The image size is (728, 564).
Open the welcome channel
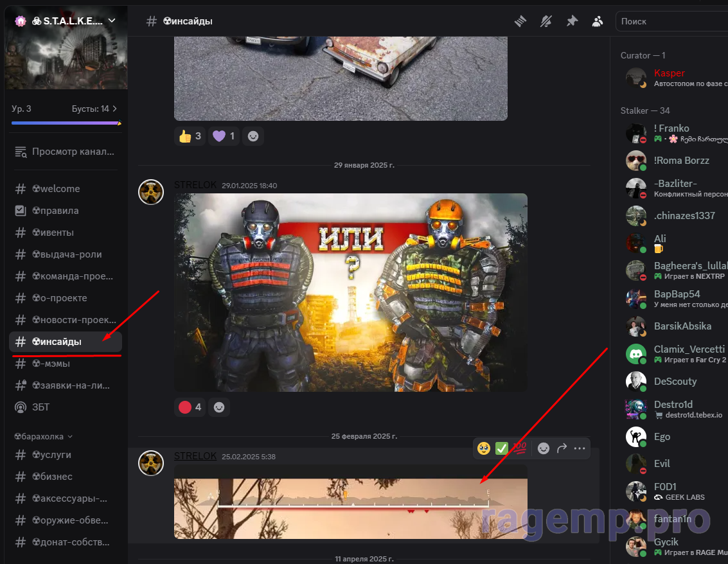[64, 189]
